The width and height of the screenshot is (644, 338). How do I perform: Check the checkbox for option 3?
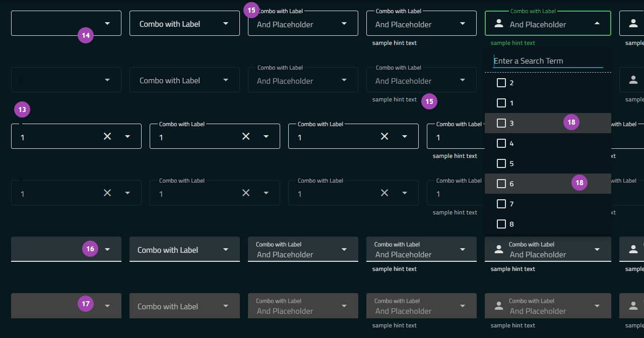point(501,123)
